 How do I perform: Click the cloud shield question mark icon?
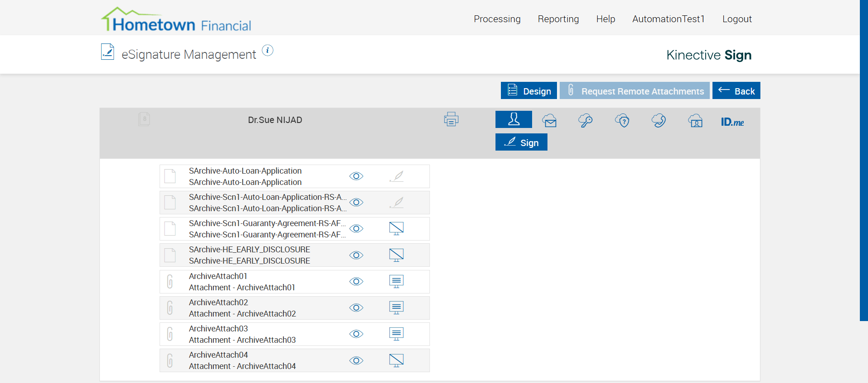[x=623, y=121]
